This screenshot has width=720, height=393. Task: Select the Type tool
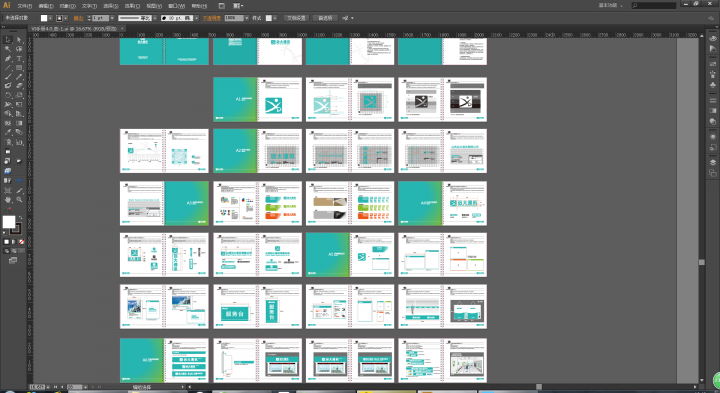pyautogui.click(x=19, y=59)
